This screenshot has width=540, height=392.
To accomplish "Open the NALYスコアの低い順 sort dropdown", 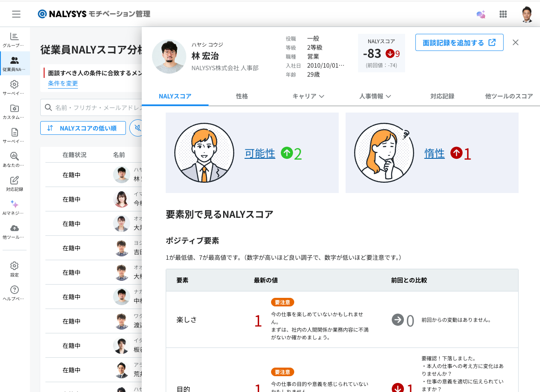I will point(83,128).
